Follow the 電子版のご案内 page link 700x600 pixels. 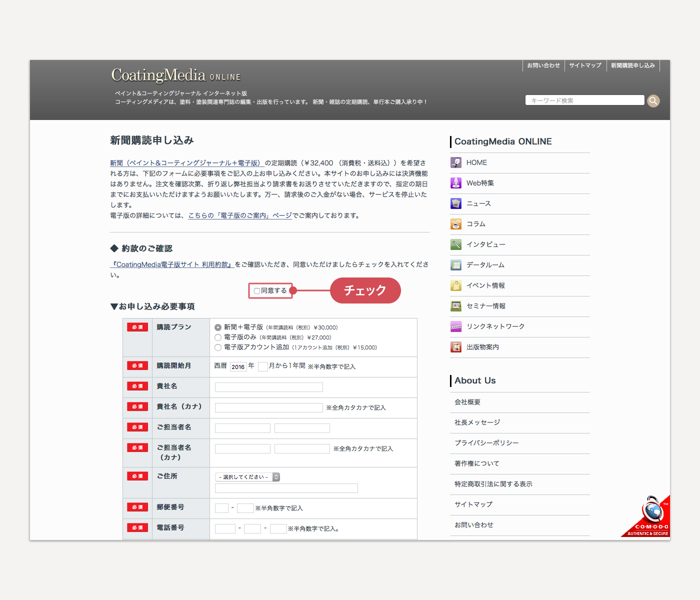tap(240, 215)
